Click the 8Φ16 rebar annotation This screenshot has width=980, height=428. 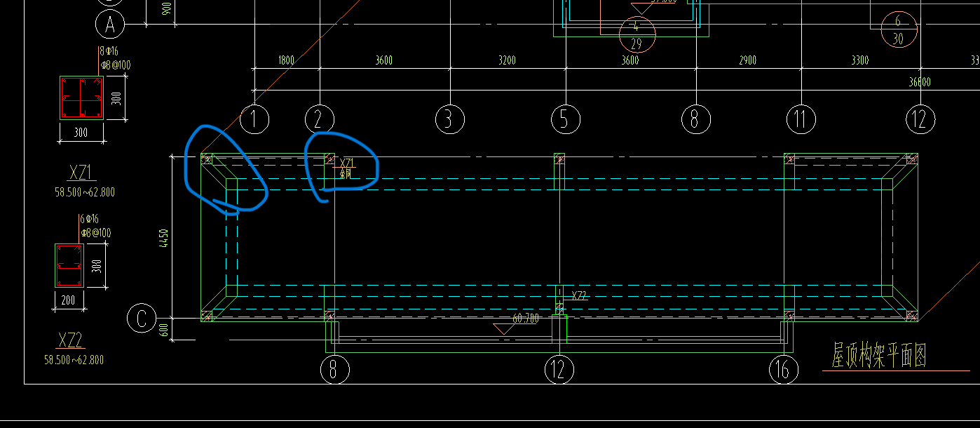[110, 52]
